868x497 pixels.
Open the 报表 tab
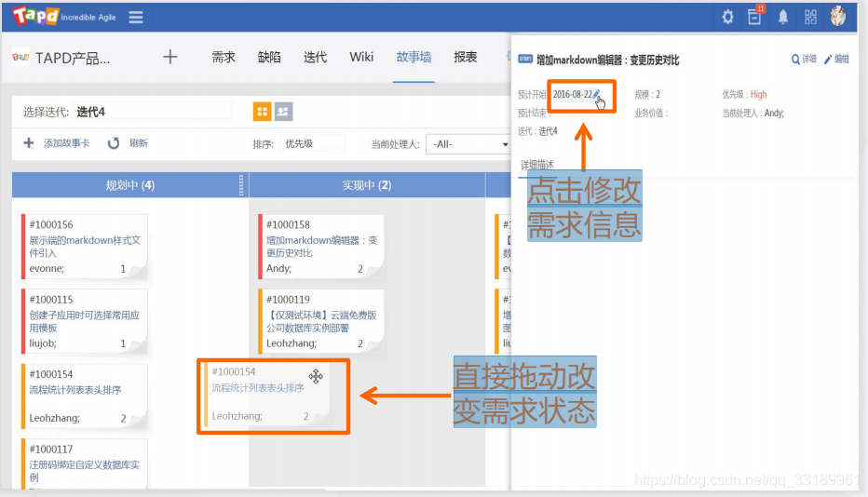466,57
